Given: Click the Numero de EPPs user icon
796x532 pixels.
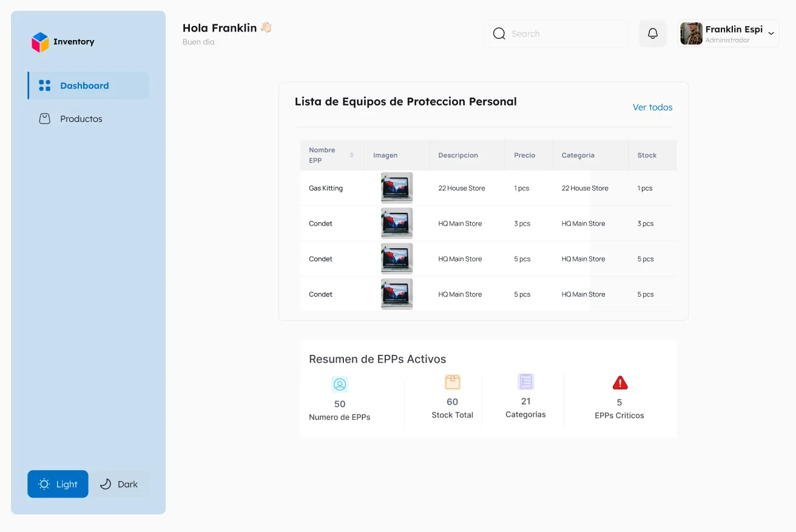Looking at the screenshot, I should coord(340,384).
